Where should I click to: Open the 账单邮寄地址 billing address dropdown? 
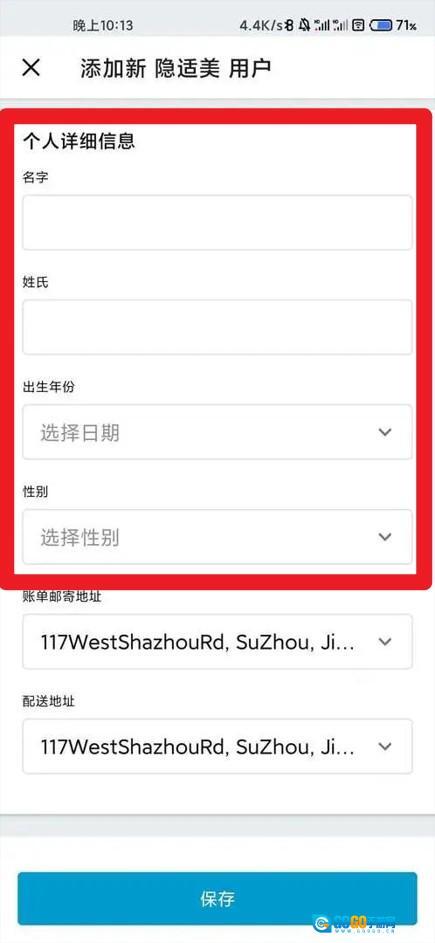(217, 641)
